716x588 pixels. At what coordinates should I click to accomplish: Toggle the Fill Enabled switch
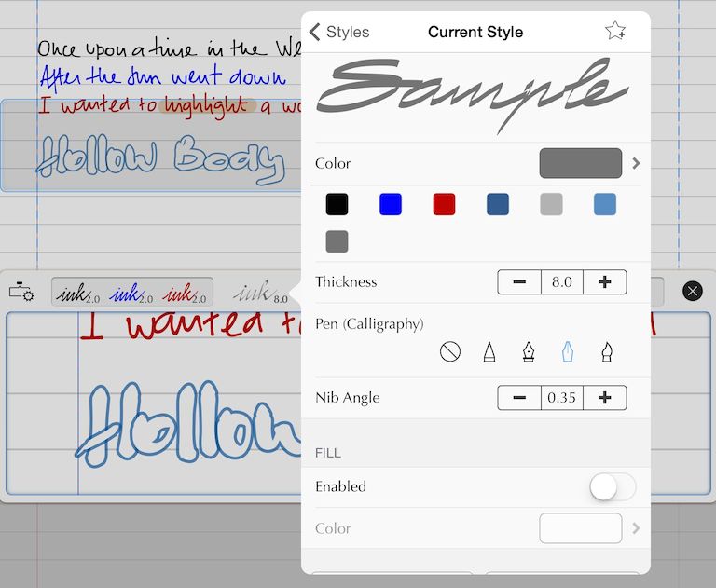[613, 486]
